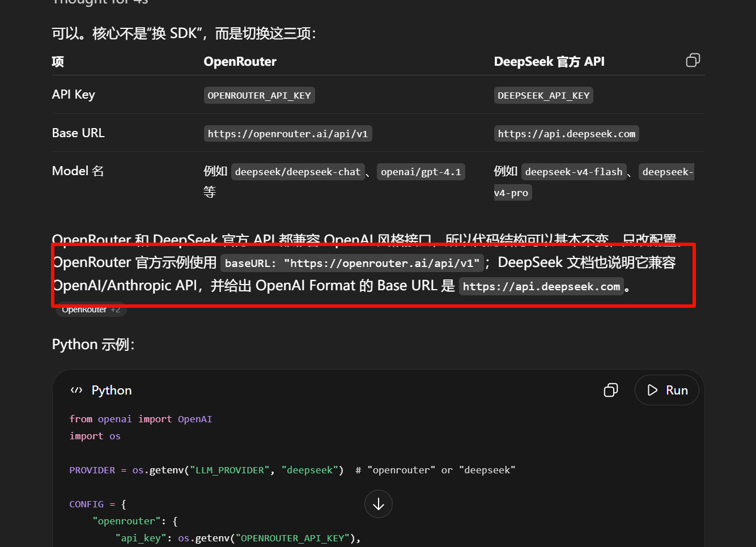Image resolution: width=756 pixels, height=547 pixels.
Task: Click the https://api.deepseek.com table cell
Action: tap(567, 134)
